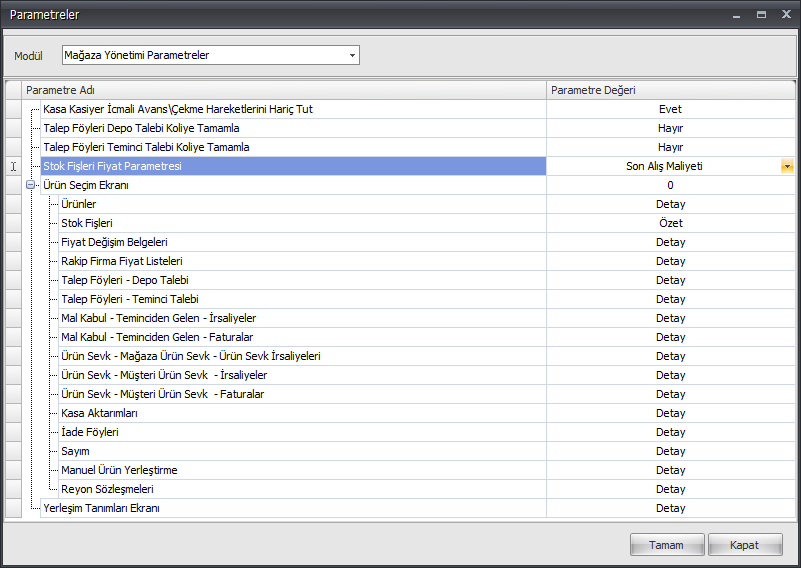Click the Tamam button
Image resolution: width=801 pixels, height=568 pixels.
(x=667, y=545)
